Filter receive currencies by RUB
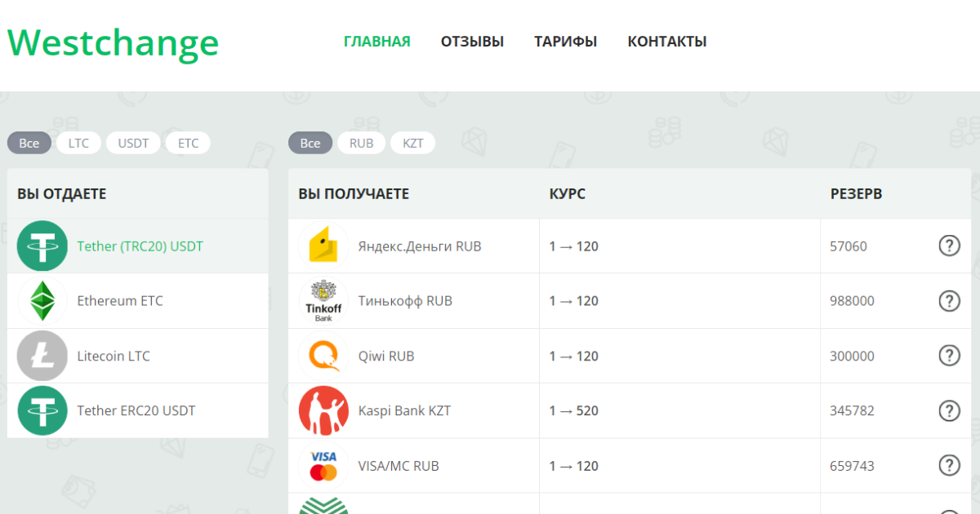 (361, 143)
